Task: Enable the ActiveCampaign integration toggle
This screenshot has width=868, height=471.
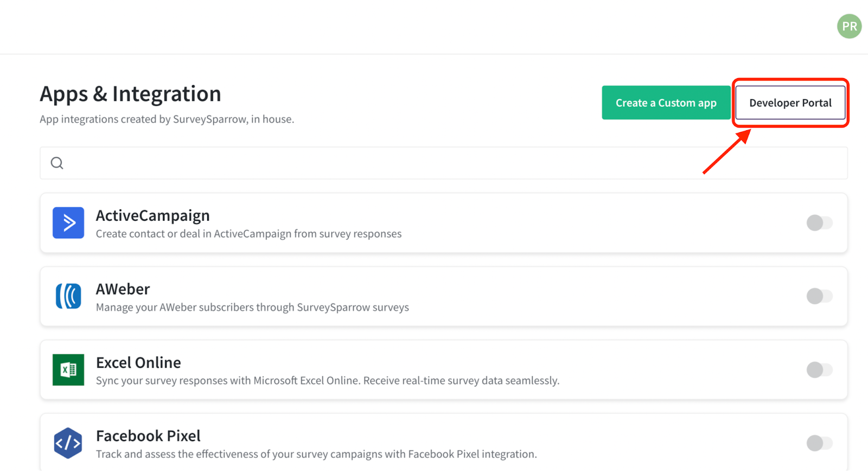Action: 819,222
